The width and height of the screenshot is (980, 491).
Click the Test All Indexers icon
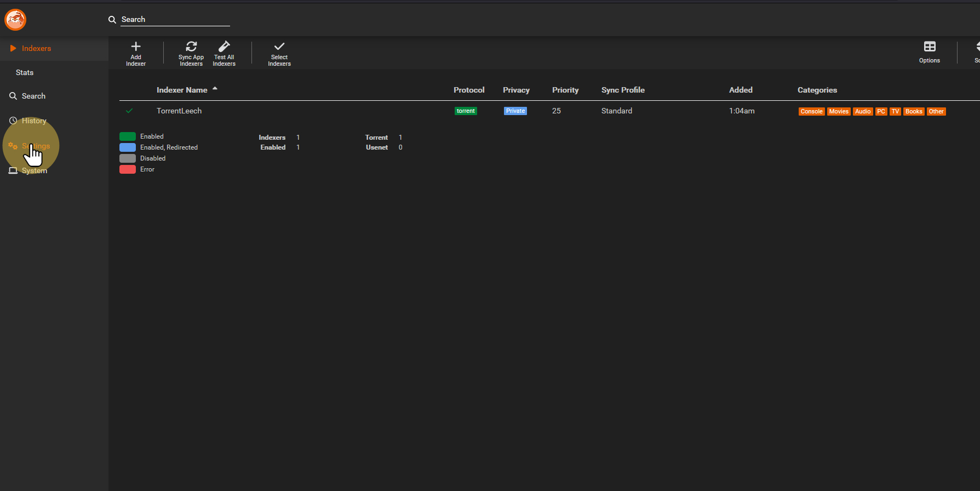coord(224,46)
